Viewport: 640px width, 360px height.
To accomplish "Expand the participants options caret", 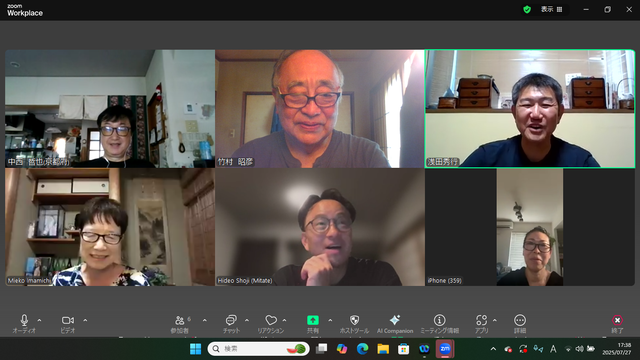I will (x=204, y=320).
